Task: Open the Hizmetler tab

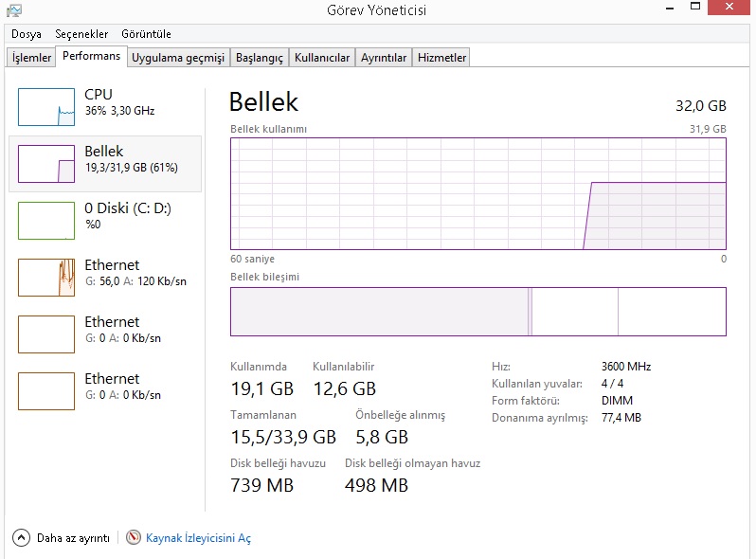Action: 442,58
